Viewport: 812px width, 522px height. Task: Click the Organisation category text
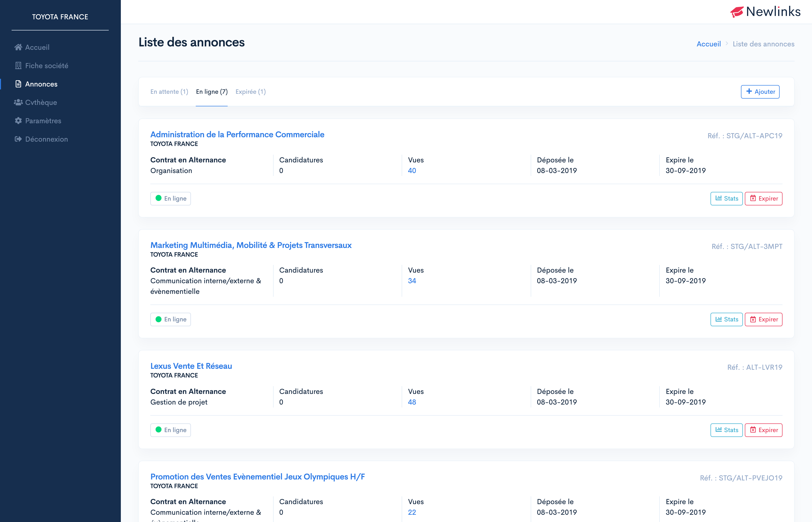(171, 171)
